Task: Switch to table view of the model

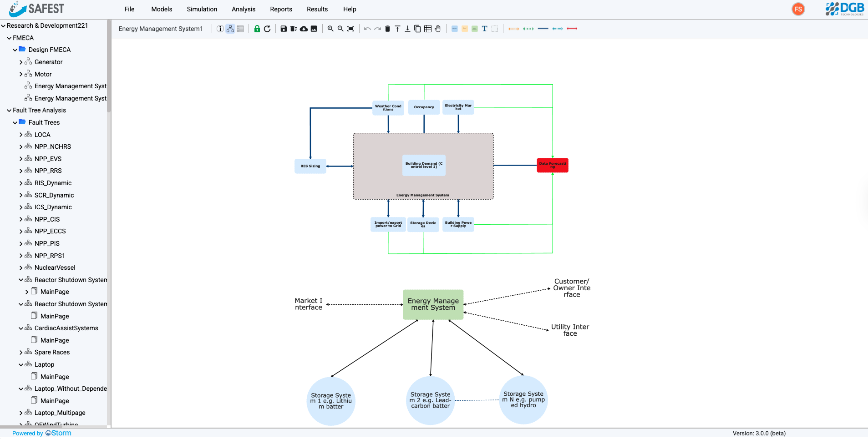Action: coord(240,29)
